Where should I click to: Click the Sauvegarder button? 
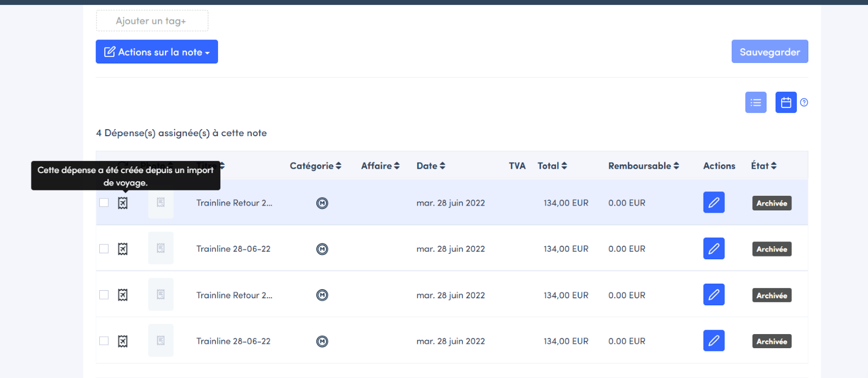(770, 52)
